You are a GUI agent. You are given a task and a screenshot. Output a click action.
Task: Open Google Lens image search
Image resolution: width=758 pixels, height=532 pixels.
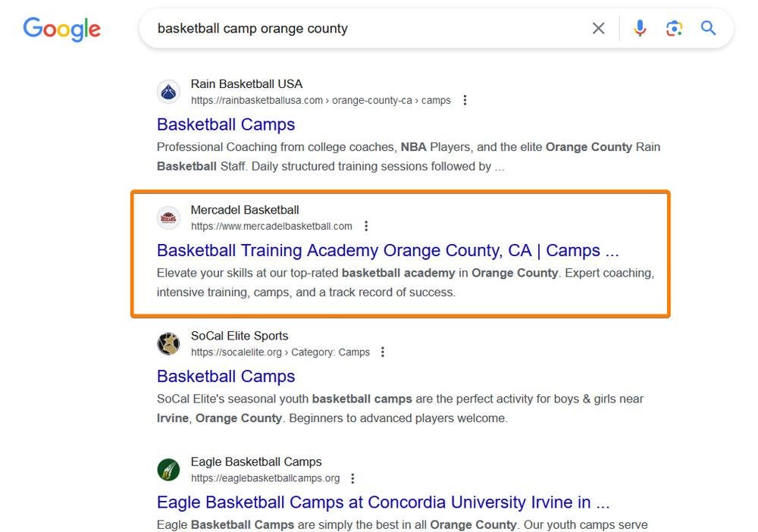[674, 29]
